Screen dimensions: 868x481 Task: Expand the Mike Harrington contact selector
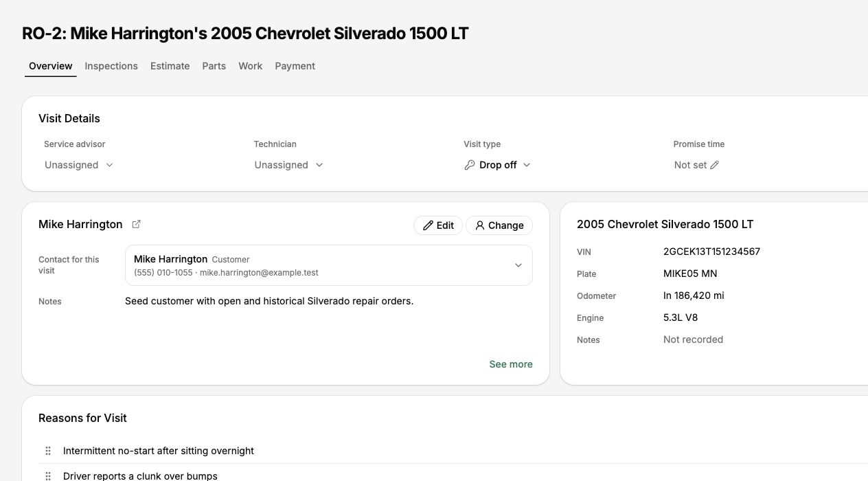click(329, 265)
